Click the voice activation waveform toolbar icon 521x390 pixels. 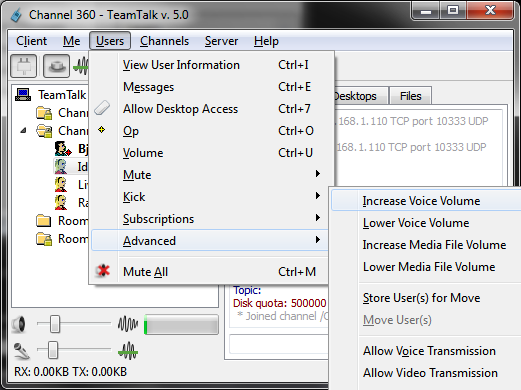click(x=81, y=66)
